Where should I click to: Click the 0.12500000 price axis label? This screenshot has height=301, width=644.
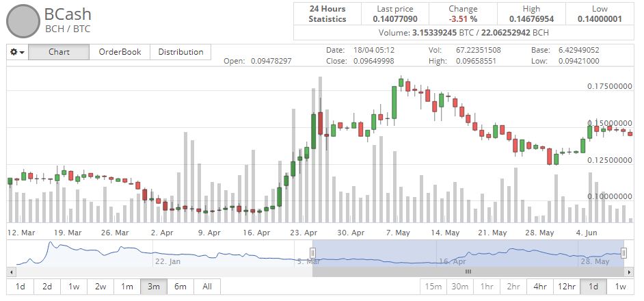tap(610, 159)
